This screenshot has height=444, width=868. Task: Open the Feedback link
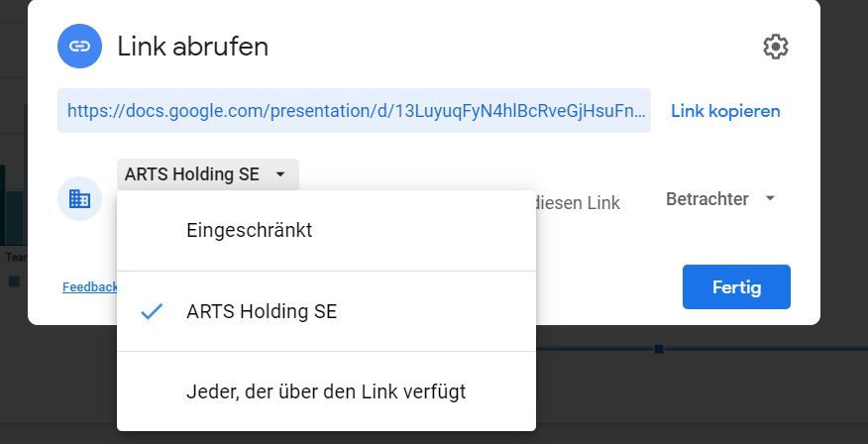(x=89, y=287)
